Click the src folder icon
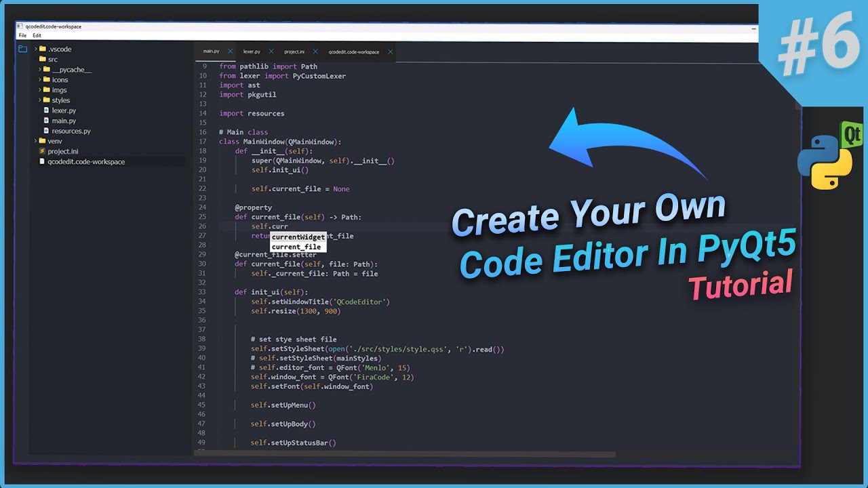Viewport: 868px width, 488px height. pyautogui.click(x=43, y=59)
